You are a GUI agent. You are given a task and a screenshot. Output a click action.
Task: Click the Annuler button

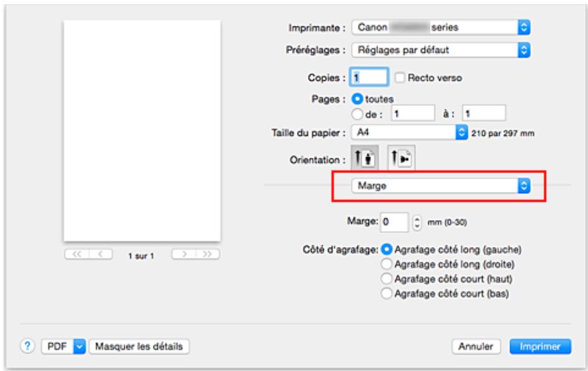click(x=476, y=346)
